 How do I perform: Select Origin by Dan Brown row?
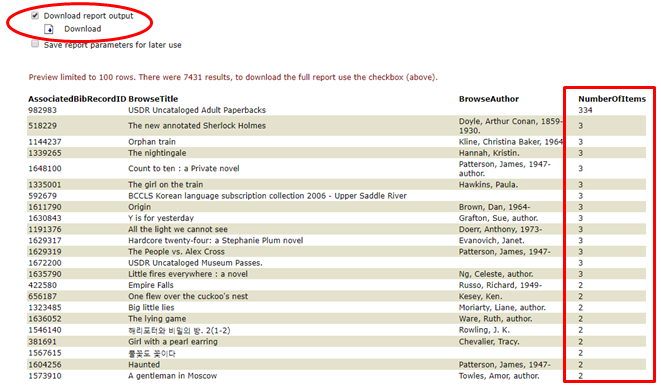(x=336, y=207)
